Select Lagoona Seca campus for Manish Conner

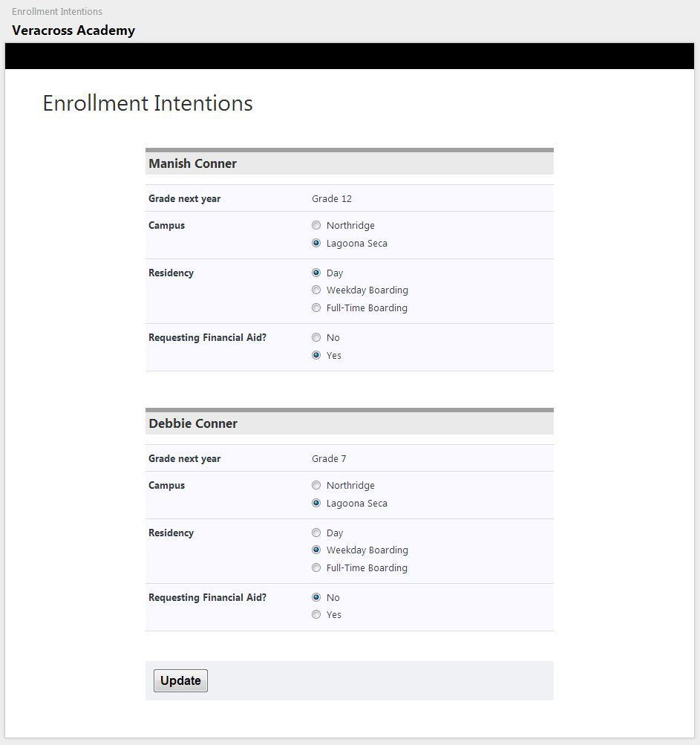click(316, 243)
